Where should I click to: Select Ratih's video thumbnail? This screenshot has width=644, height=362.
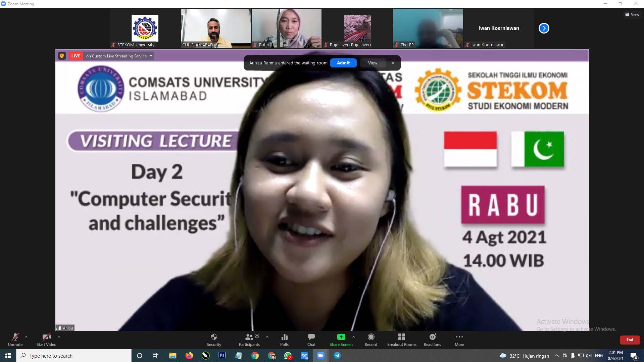[x=287, y=28]
